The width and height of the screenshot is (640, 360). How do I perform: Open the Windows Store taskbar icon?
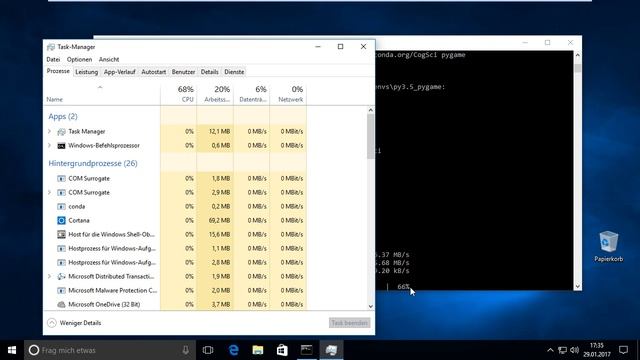point(282,350)
